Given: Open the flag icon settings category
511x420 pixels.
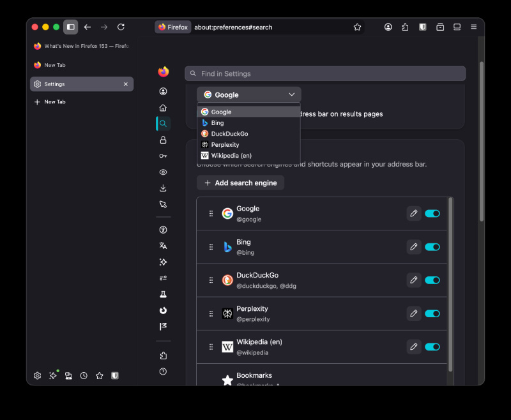Looking at the screenshot, I should pyautogui.click(x=164, y=327).
